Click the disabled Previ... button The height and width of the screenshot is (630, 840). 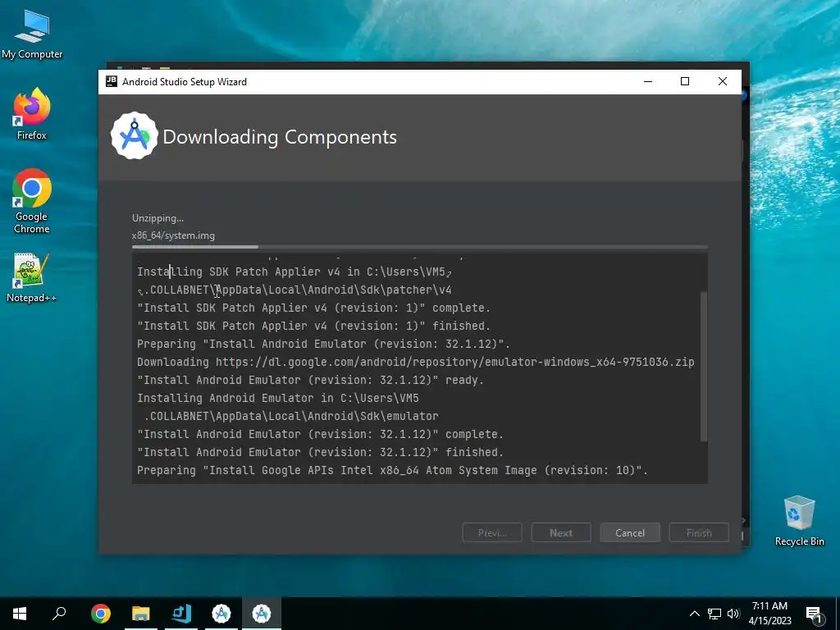pos(492,532)
